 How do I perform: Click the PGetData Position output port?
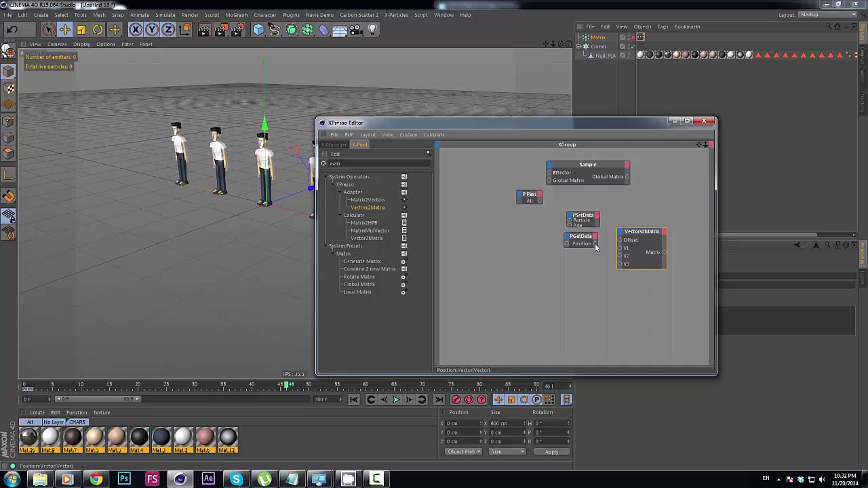coord(595,244)
